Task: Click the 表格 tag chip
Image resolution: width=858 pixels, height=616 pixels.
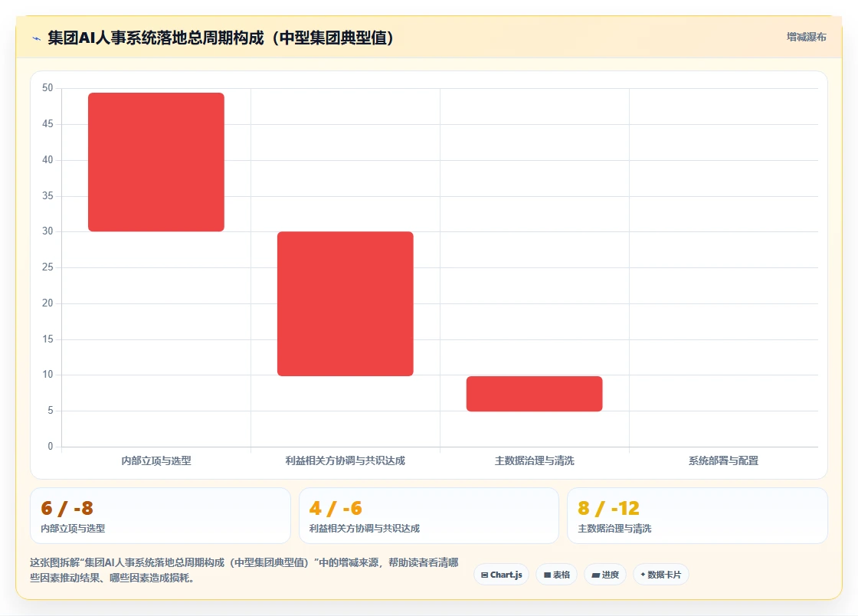Action: [x=556, y=575]
